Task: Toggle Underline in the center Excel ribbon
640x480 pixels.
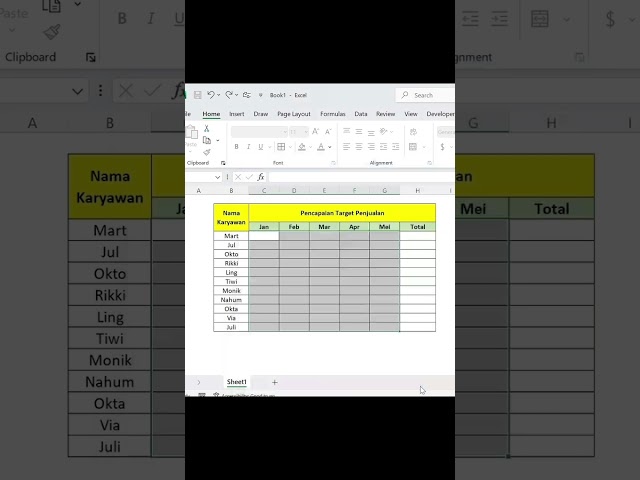Action: coord(260,147)
